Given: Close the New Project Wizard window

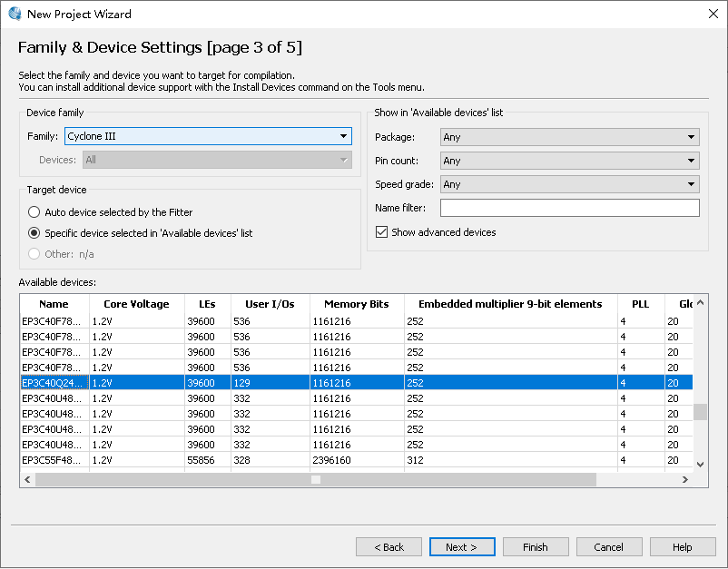Looking at the screenshot, I should 713,14.
